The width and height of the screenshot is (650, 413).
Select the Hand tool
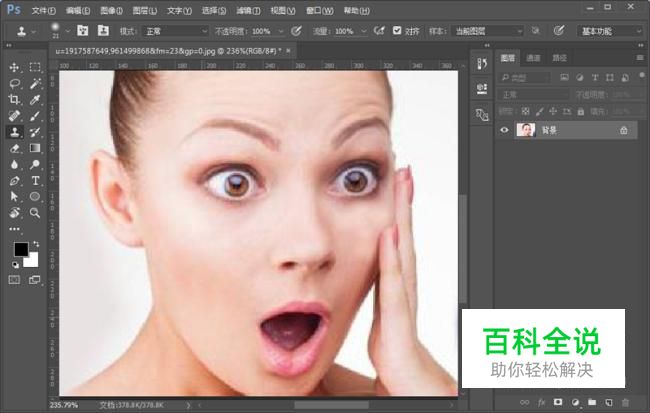pyautogui.click(x=15, y=213)
